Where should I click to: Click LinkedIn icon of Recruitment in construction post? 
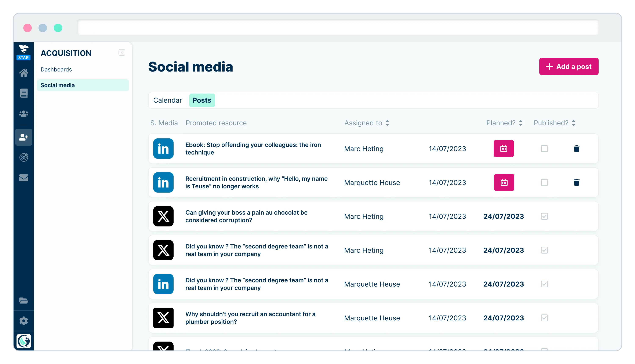pos(163,182)
